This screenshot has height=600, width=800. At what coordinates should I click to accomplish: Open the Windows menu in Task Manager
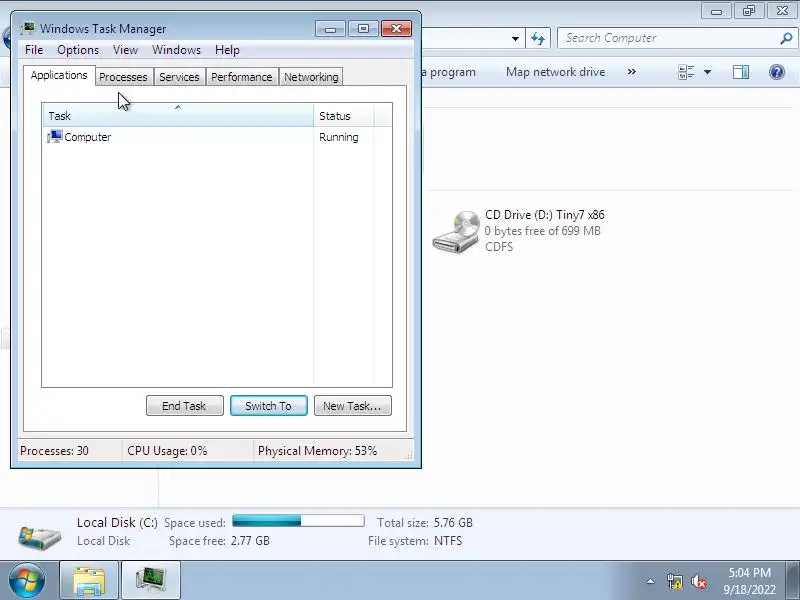[x=177, y=50]
